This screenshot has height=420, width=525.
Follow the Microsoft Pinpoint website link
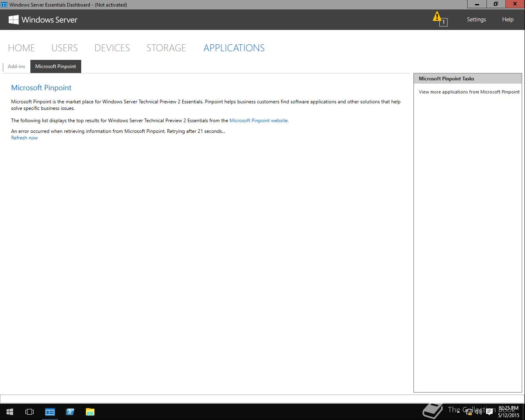click(x=259, y=121)
